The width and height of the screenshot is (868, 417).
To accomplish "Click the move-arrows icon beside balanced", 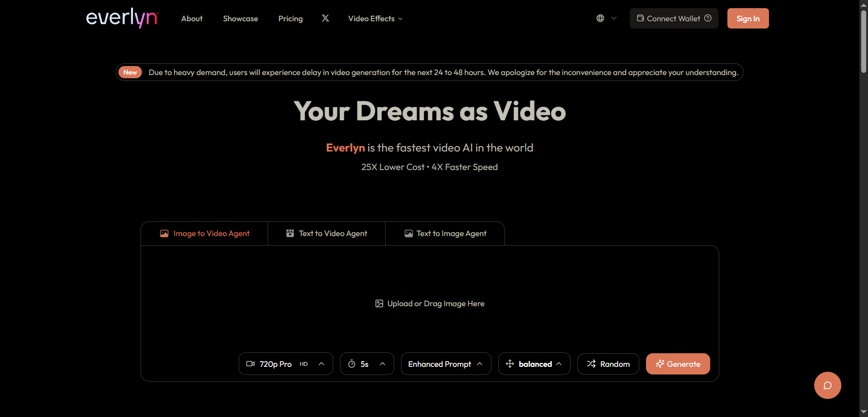I will click(x=510, y=364).
